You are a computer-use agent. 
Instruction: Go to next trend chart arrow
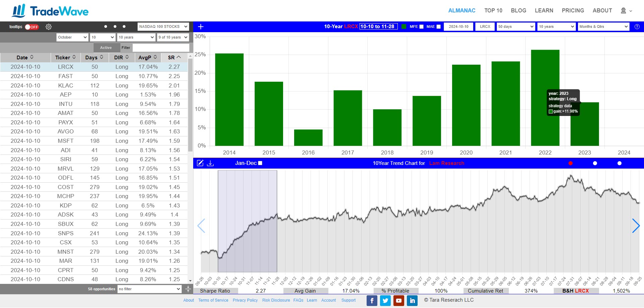click(636, 226)
